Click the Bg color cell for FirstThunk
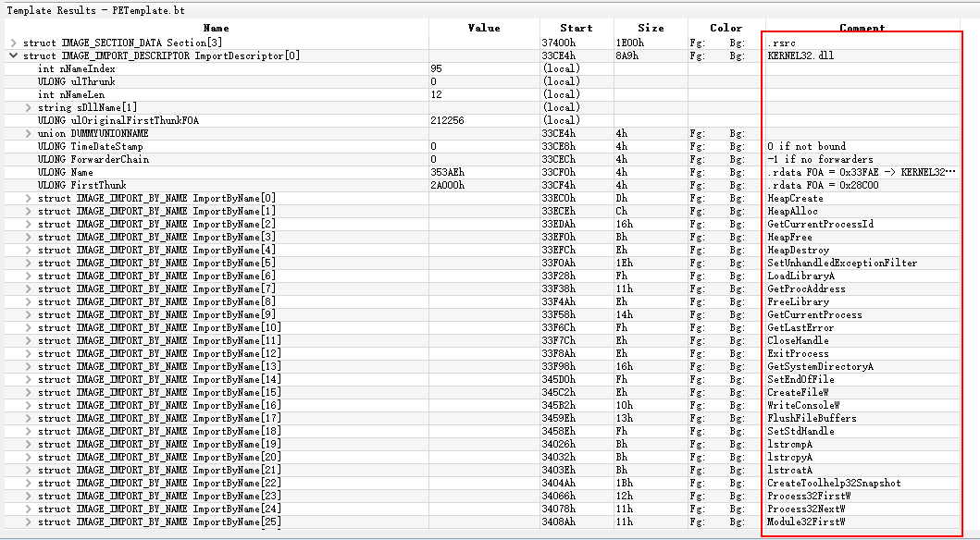Viewport: 980px width, 540px height. tap(737, 186)
